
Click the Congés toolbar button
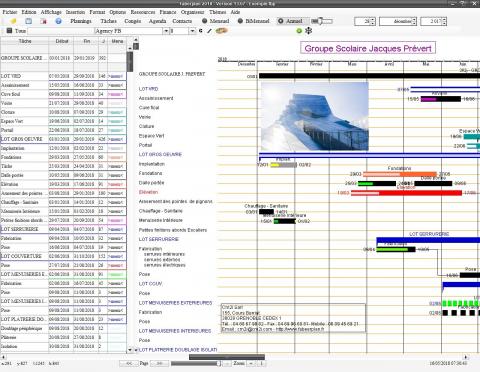pyautogui.click(x=132, y=21)
